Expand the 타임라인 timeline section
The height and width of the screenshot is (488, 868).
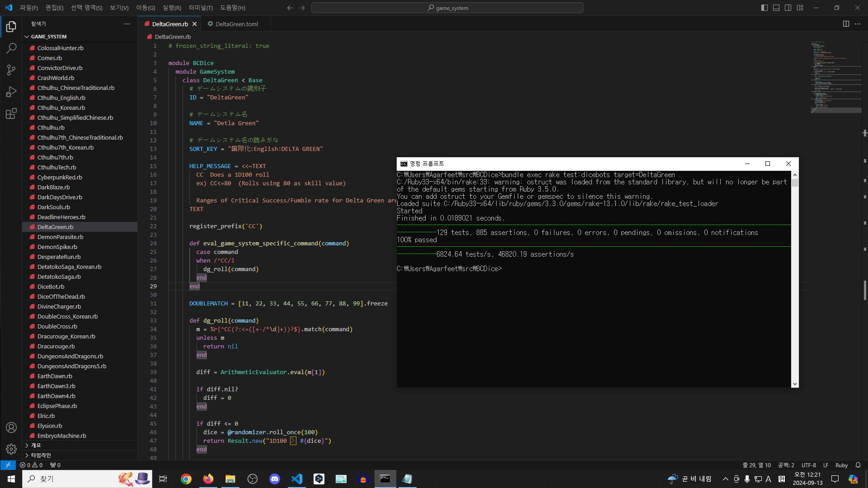coord(80,455)
